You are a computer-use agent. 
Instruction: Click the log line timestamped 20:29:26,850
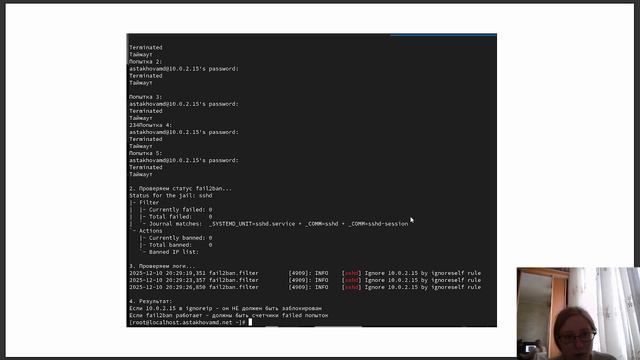tap(305, 287)
